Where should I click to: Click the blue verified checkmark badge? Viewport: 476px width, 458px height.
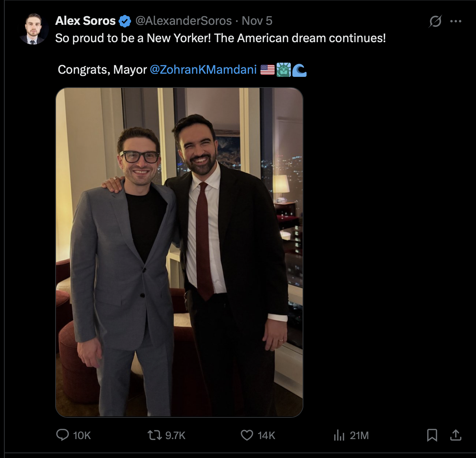125,21
